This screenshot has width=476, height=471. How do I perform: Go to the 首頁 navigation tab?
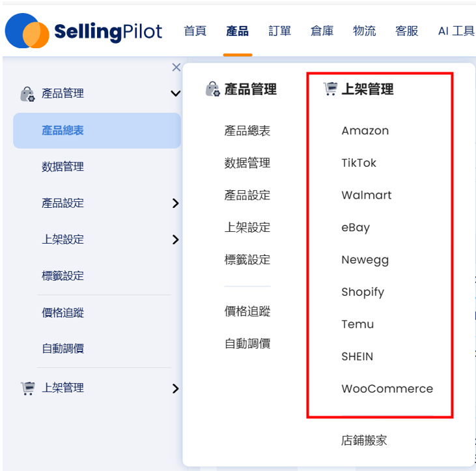coord(195,31)
